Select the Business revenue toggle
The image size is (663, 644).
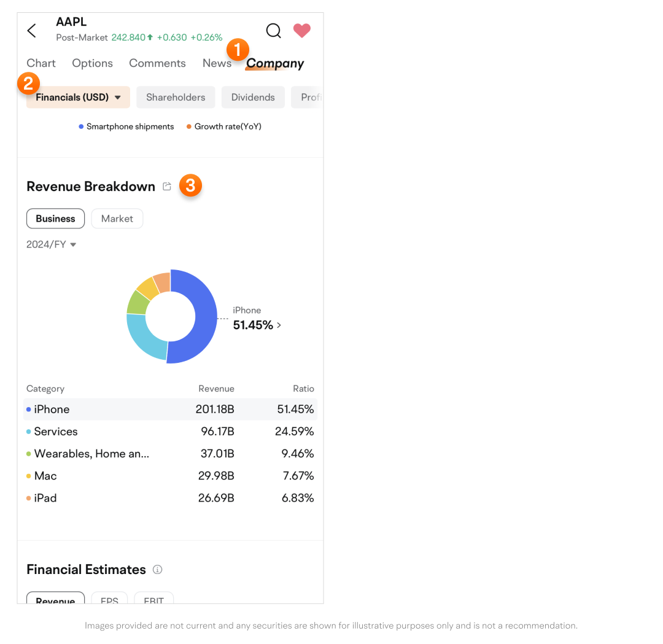coord(55,219)
